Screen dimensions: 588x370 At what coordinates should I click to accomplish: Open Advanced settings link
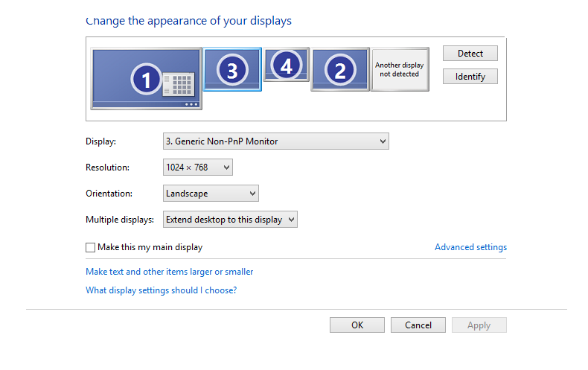470,247
